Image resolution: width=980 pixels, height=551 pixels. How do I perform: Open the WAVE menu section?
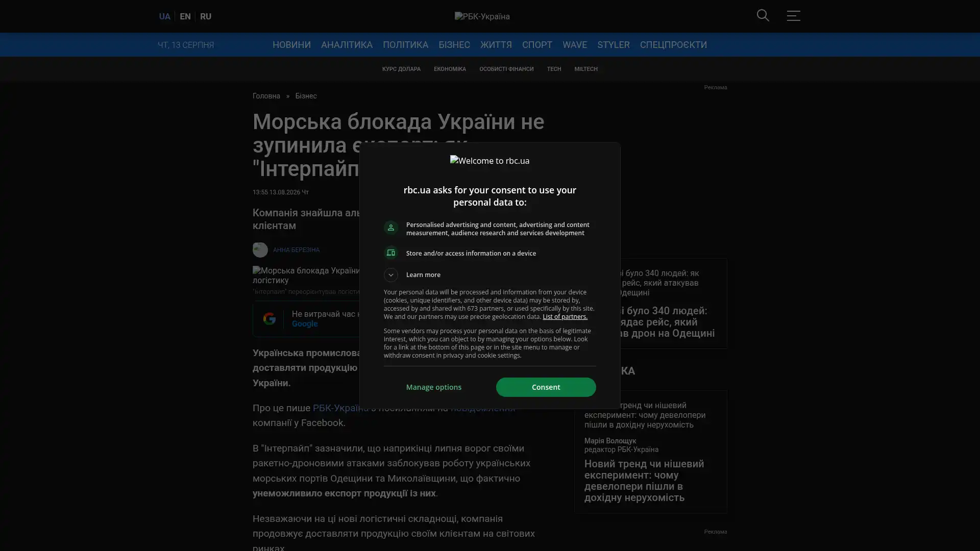[x=575, y=45]
